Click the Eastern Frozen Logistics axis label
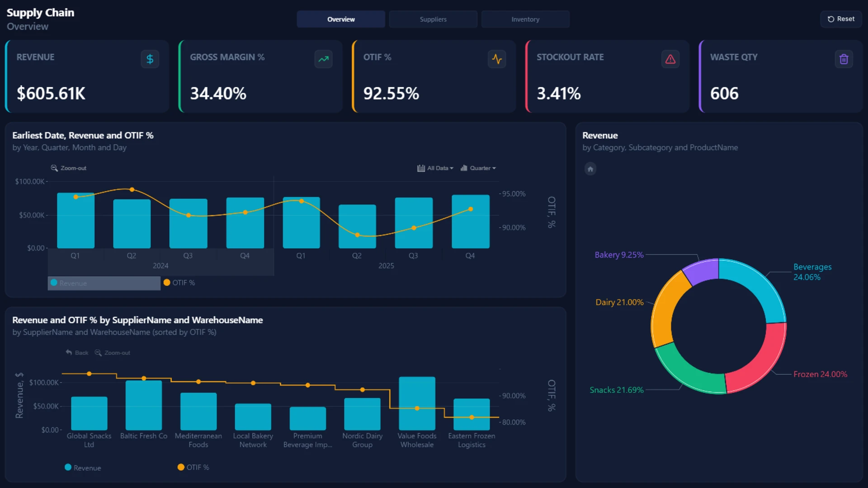The image size is (868, 488). [x=472, y=440]
